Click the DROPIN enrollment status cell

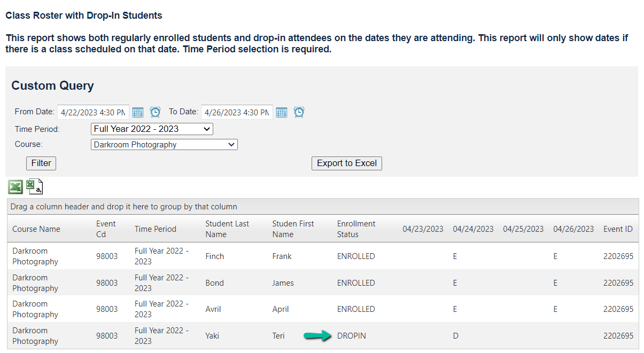click(x=352, y=335)
